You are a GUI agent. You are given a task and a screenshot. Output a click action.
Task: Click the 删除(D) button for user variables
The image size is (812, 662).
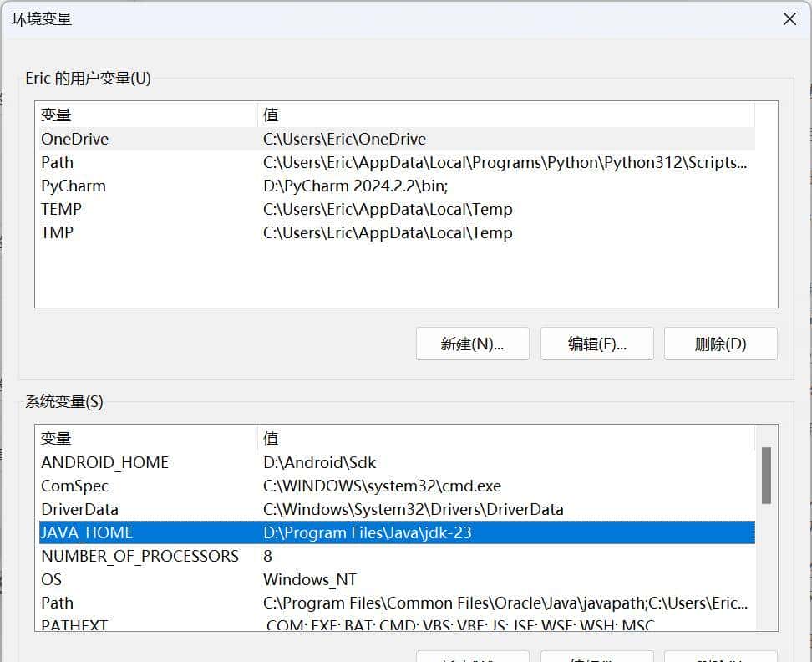click(719, 343)
